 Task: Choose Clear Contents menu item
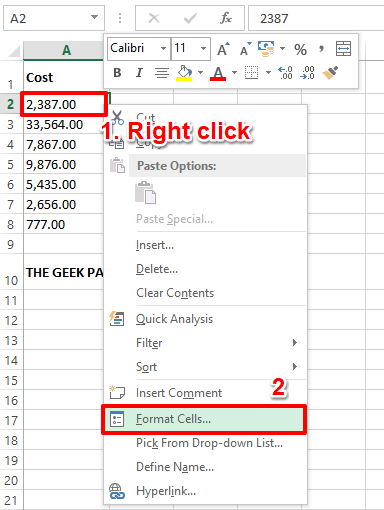[x=175, y=293]
